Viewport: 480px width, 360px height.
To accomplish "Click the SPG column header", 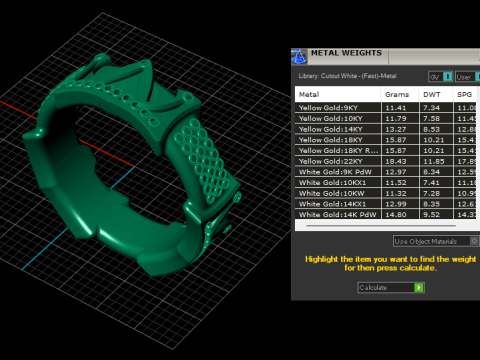I will (465, 94).
